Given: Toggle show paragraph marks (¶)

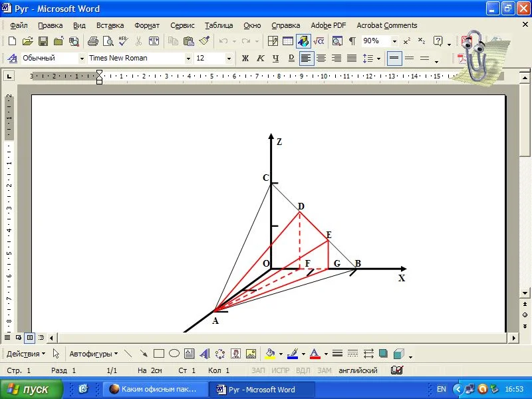Looking at the screenshot, I should (352, 41).
